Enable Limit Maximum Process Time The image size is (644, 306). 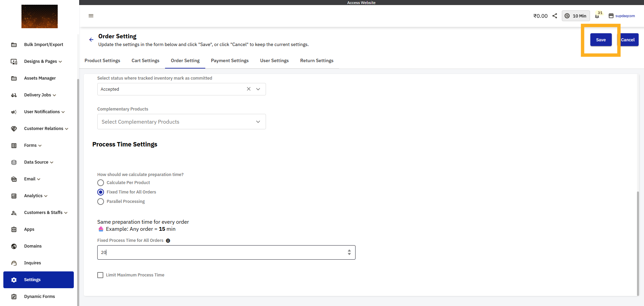click(x=100, y=275)
